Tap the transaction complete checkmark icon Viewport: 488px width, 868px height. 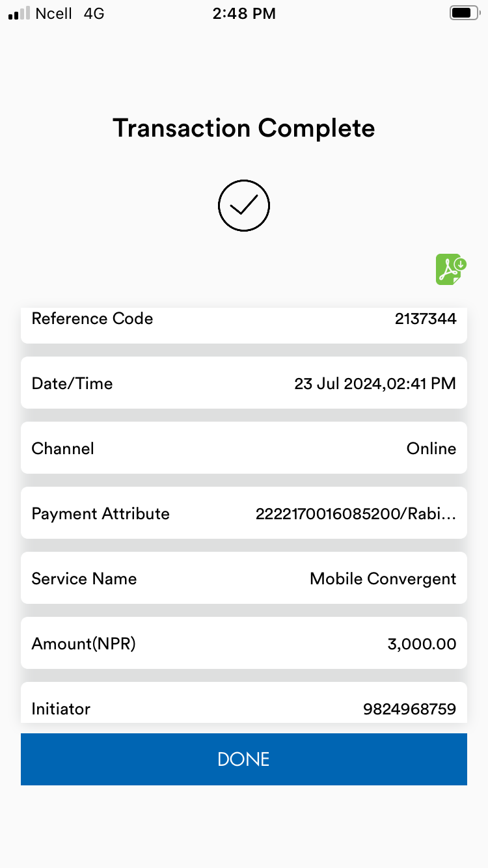tap(244, 206)
